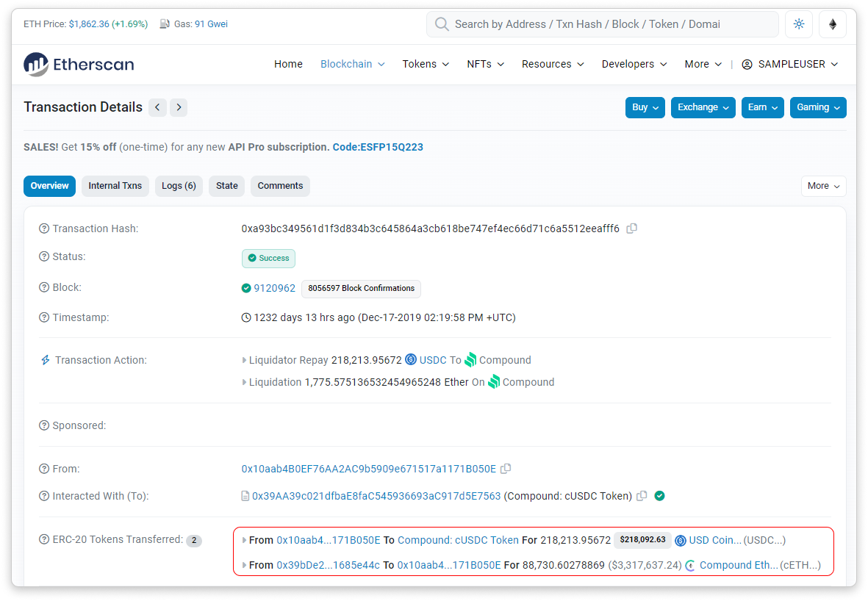The image size is (868, 601).
Task: Copy the transaction hash to clipboard
Action: click(x=631, y=228)
